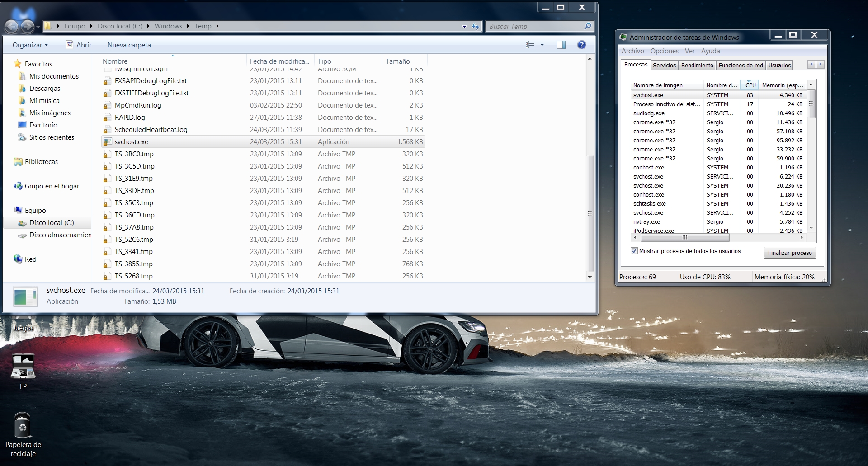This screenshot has height=466, width=868.
Task: Open the view options dropdown arrow
Action: pos(542,45)
